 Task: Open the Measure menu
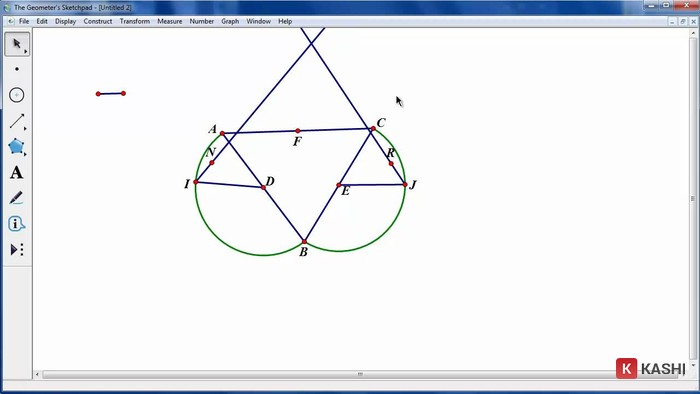170,21
